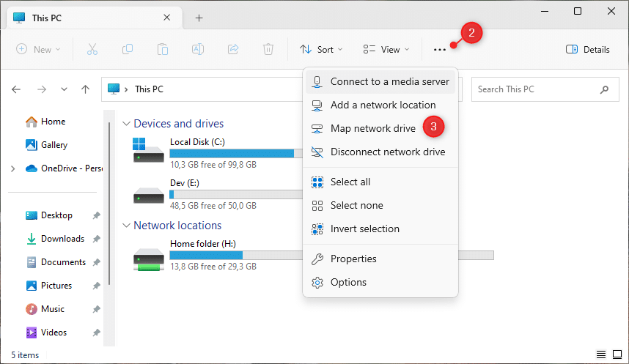Click the Rename icon in toolbar

point(197,49)
